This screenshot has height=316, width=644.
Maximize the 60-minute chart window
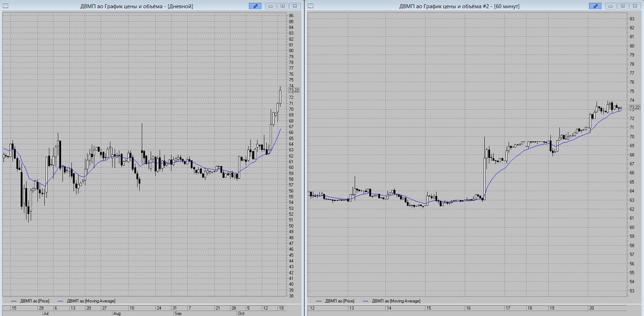pos(623,6)
